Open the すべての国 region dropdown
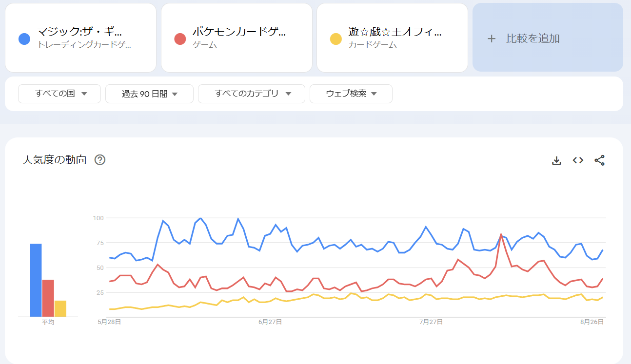631x364 pixels. pyautogui.click(x=59, y=94)
